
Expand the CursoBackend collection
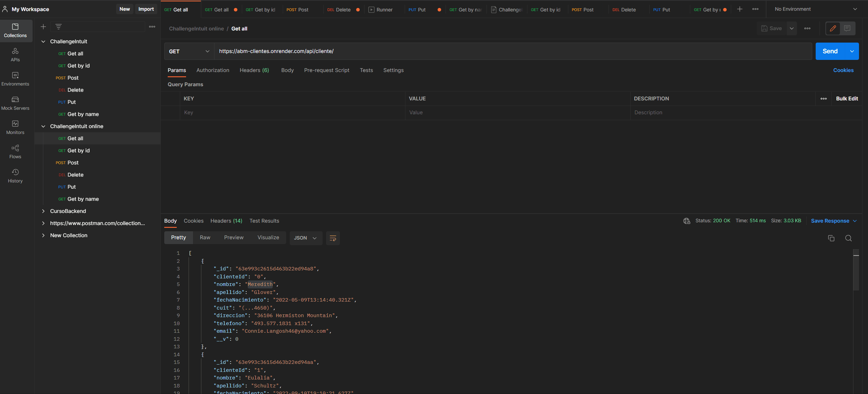[43, 211]
